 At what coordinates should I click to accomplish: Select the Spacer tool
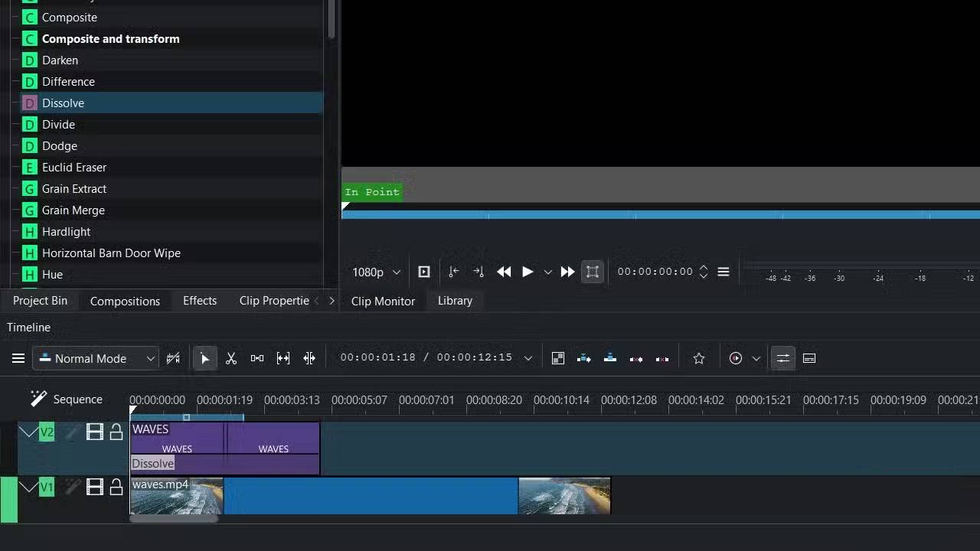257,358
